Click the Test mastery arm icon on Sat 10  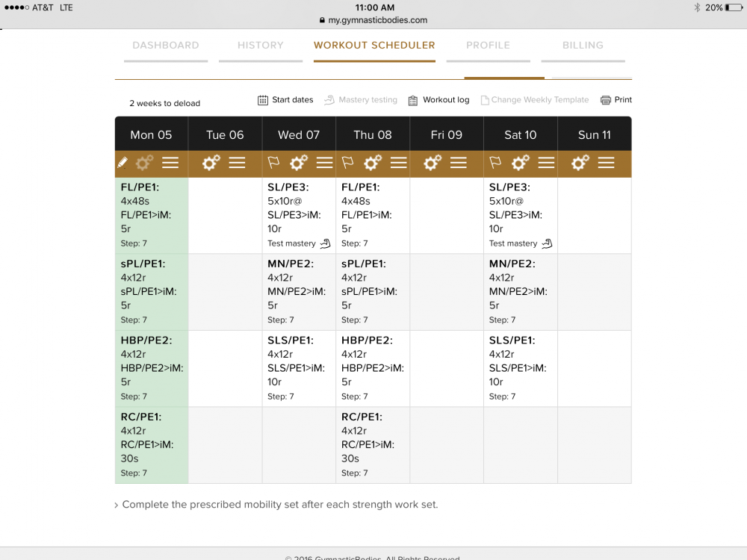click(547, 243)
